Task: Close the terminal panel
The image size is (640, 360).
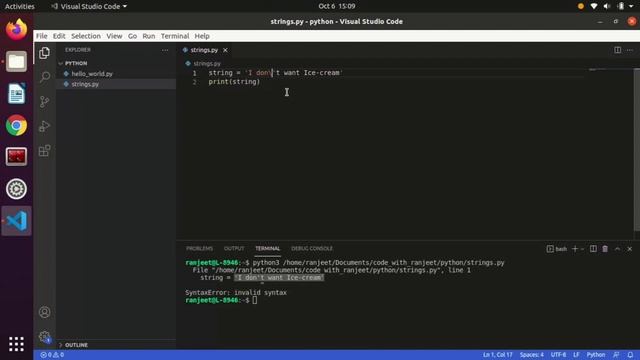Action: pyautogui.click(x=630, y=249)
